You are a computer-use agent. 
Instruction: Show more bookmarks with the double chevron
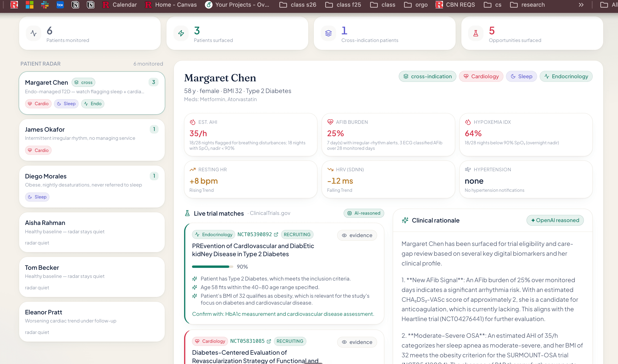(x=581, y=5)
